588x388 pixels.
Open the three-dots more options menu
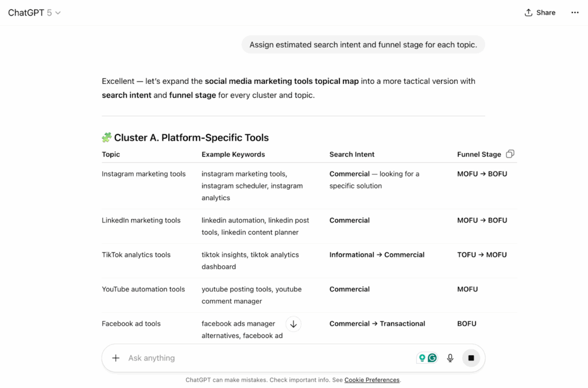(x=575, y=13)
